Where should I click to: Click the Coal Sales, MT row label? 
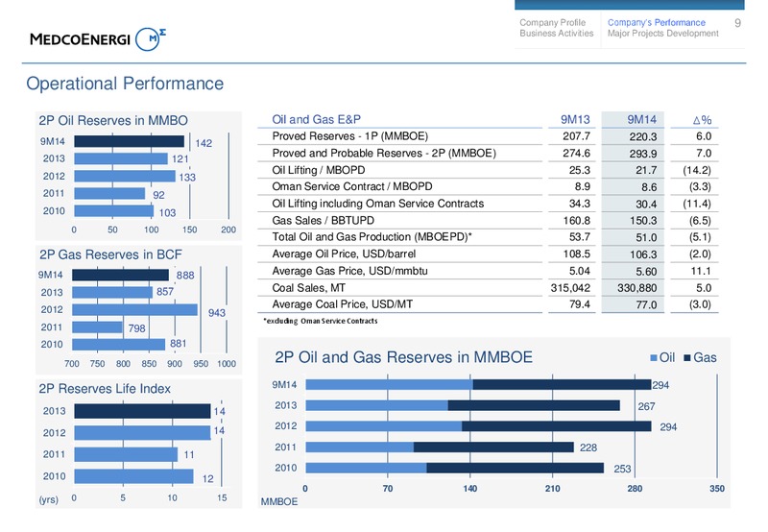point(308,288)
